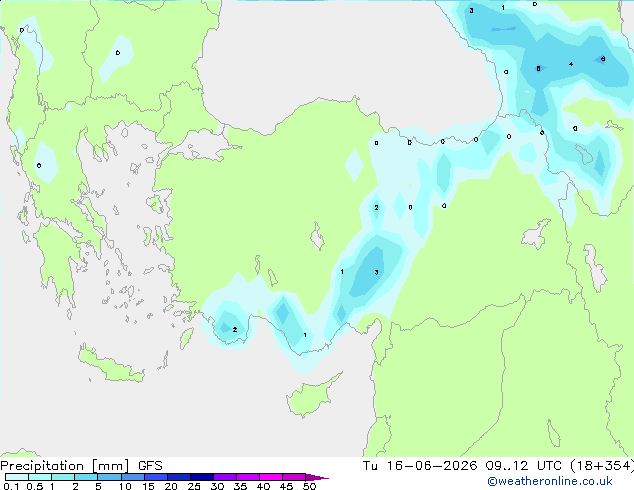Click the forecast offset '(18+354)'

(602, 466)
